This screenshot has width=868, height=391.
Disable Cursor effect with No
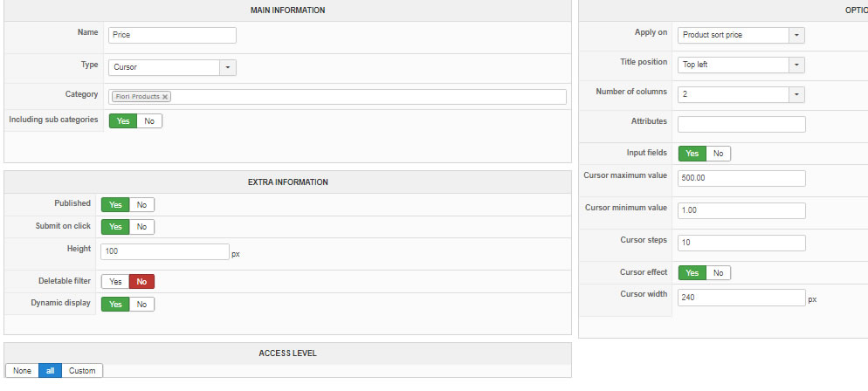718,273
